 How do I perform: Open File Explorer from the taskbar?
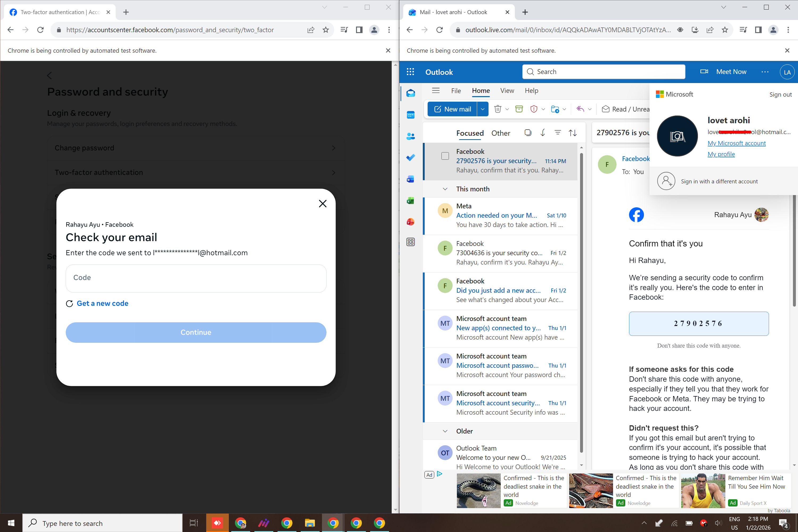[310, 523]
